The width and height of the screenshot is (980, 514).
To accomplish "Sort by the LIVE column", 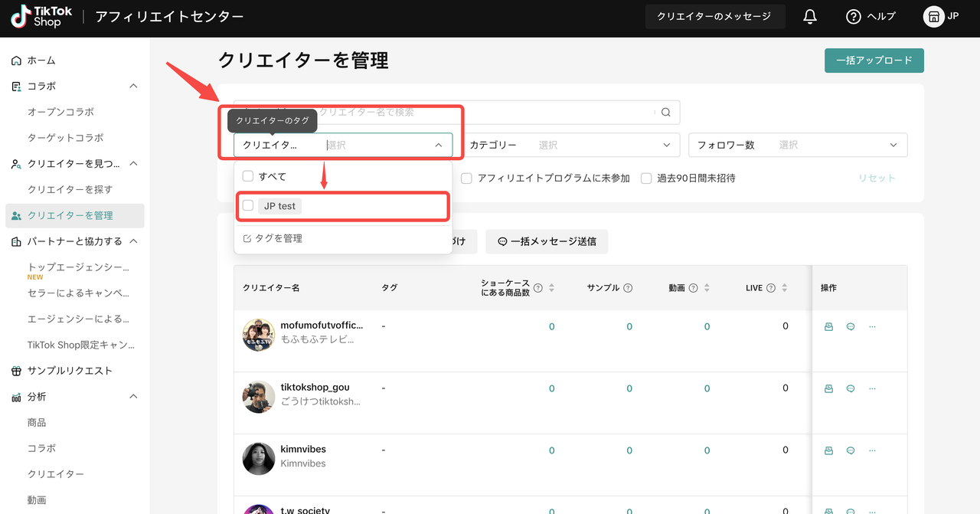I will click(x=785, y=288).
